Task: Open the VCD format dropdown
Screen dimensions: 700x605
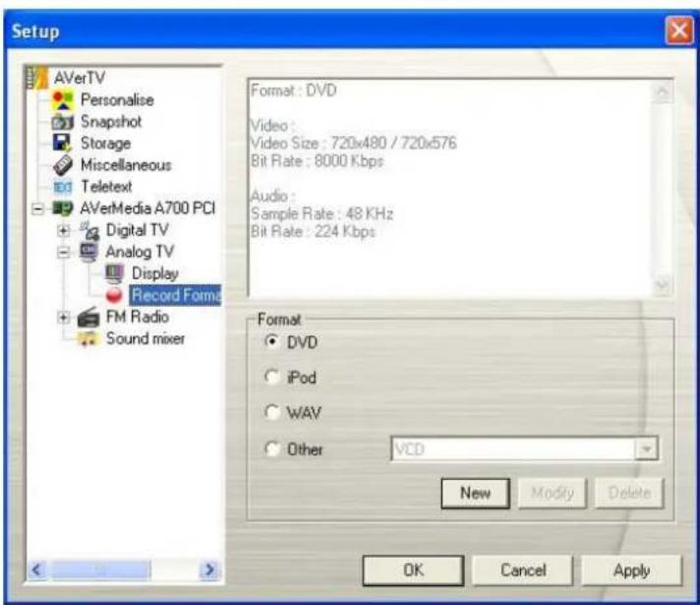Action: coord(646,449)
